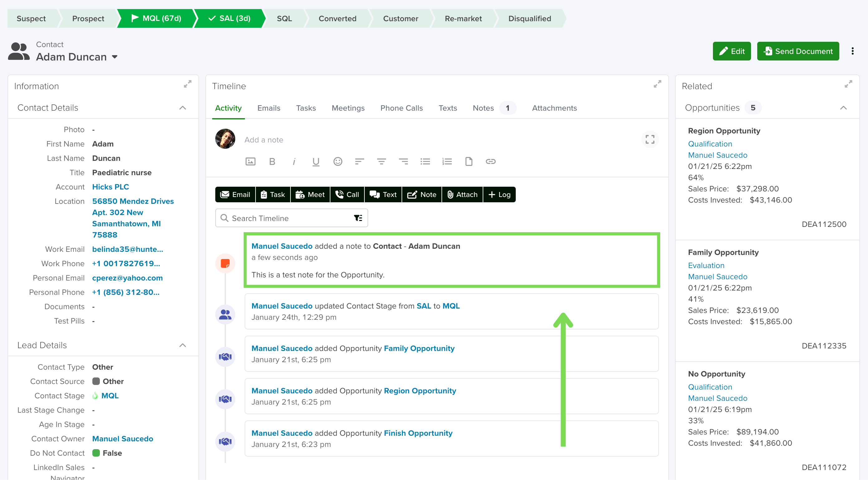Image resolution: width=868 pixels, height=480 pixels.
Task: Click the orange note activity icon
Action: (x=225, y=263)
